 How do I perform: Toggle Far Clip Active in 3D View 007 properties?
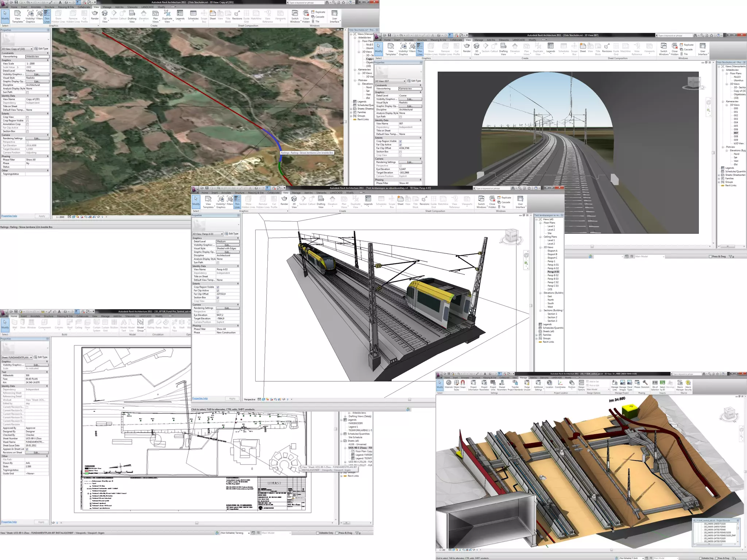point(400,145)
